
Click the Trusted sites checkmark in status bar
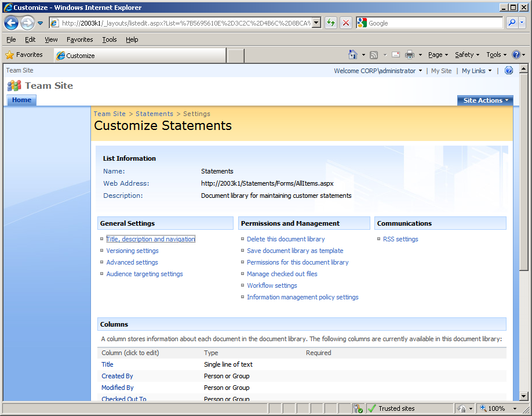[373, 408]
